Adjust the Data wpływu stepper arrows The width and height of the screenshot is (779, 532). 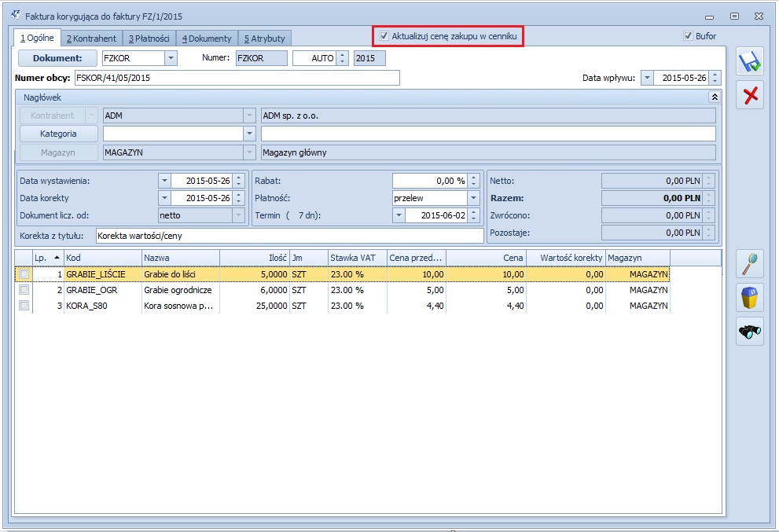point(715,78)
